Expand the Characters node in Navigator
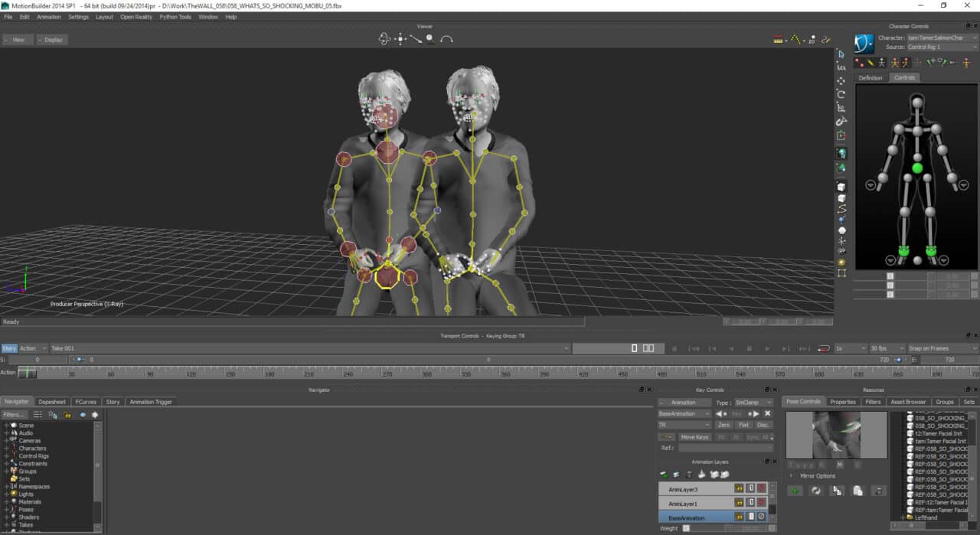Viewport: 980px width, 535px height. pos(6,449)
